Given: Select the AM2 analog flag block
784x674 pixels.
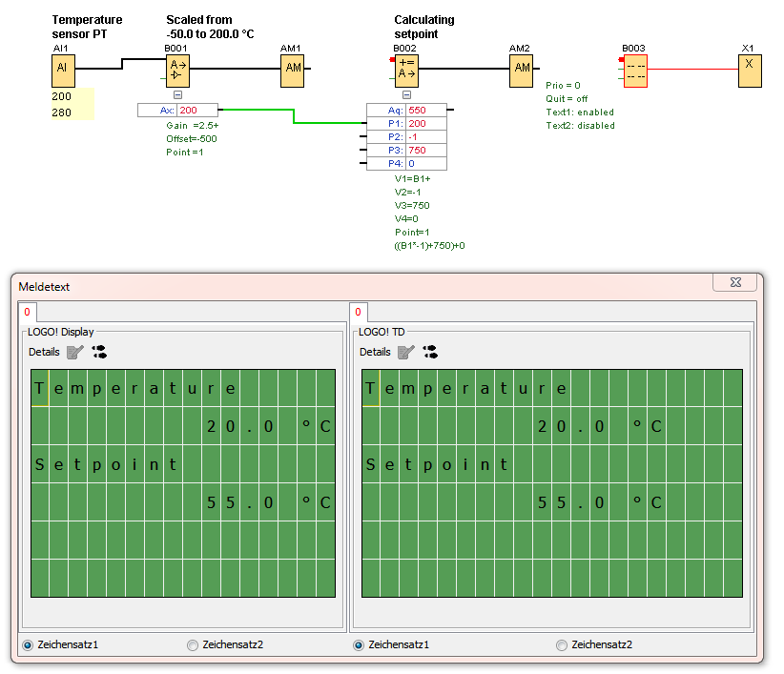Looking at the screenshot, I should coord(521,70).
